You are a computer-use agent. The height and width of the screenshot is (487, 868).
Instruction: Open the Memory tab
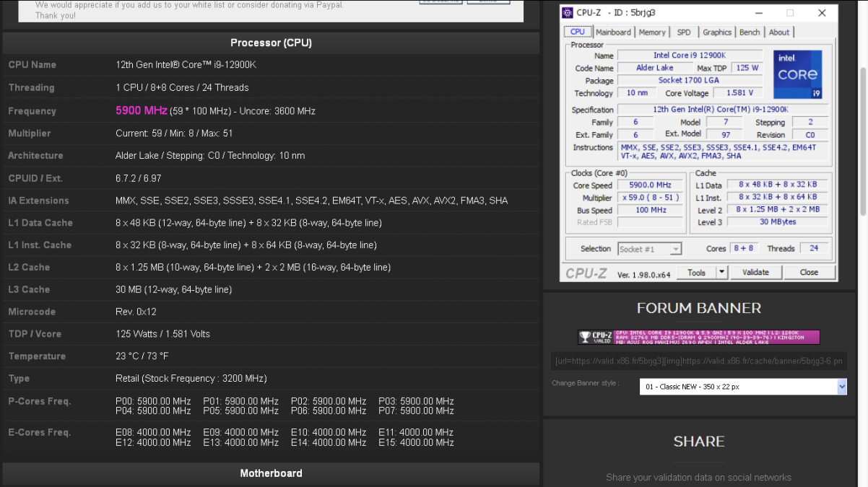click(x=652, y=32)
